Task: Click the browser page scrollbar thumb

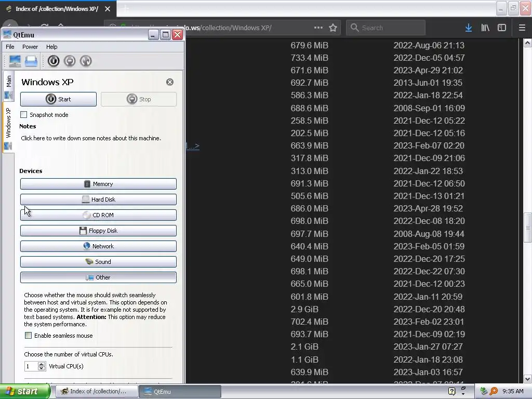Action: click(x=528, y=228)
